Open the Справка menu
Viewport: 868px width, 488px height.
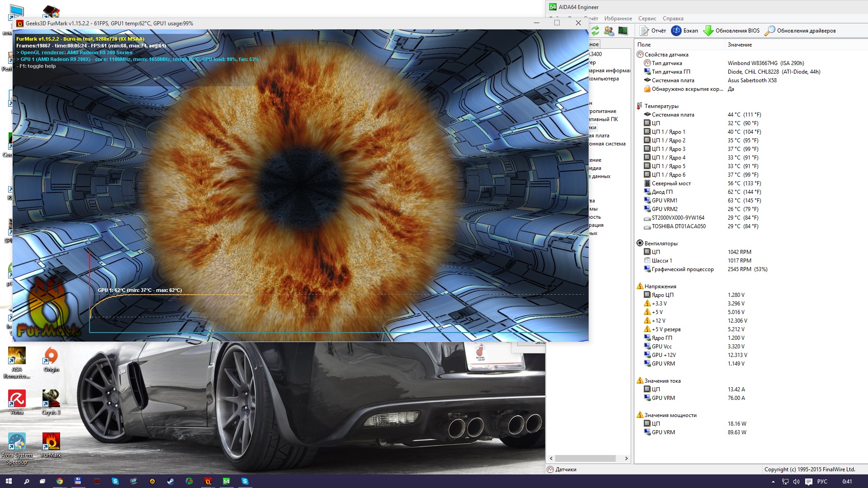(x=673, y=19)
